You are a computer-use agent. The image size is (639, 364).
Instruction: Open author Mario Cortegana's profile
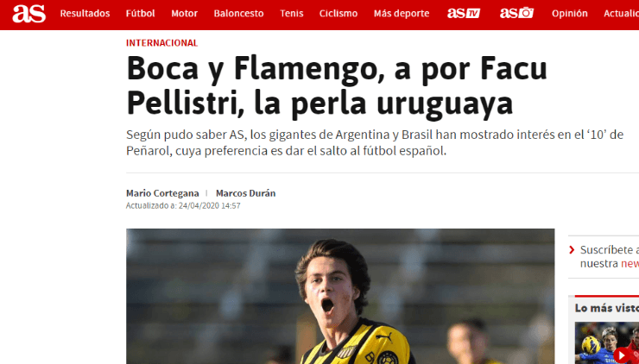(162, 193)
